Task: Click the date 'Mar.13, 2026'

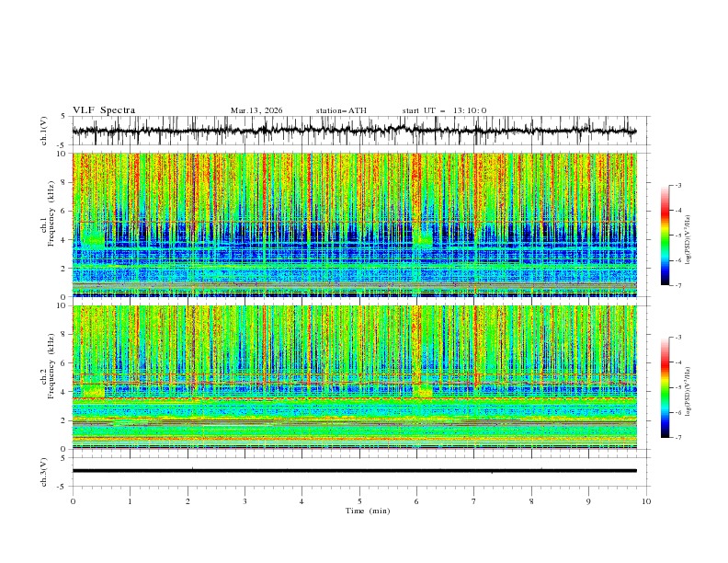Action: click(x=256, y=110)
